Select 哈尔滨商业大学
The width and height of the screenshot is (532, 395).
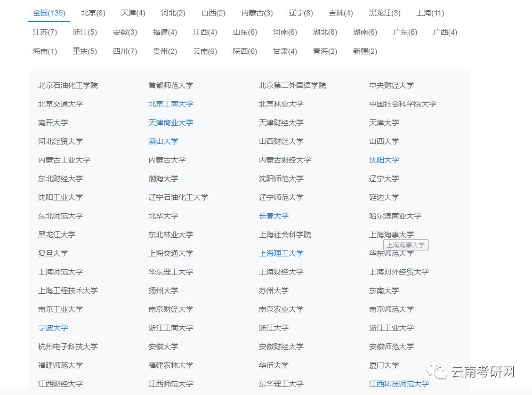click(x=395, y=216)
